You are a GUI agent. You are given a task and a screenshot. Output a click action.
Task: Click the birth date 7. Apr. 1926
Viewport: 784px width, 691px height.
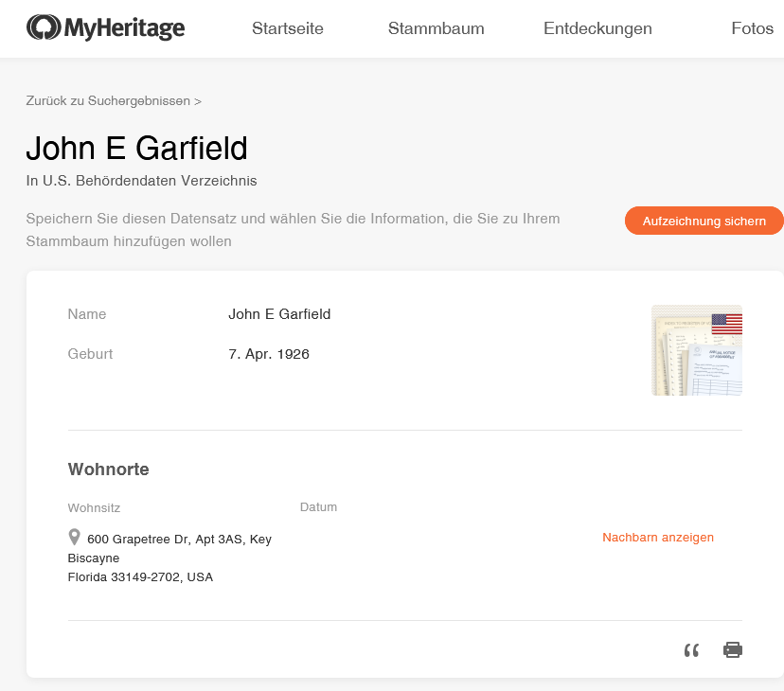pyautogui.click(x=269, y=354)
